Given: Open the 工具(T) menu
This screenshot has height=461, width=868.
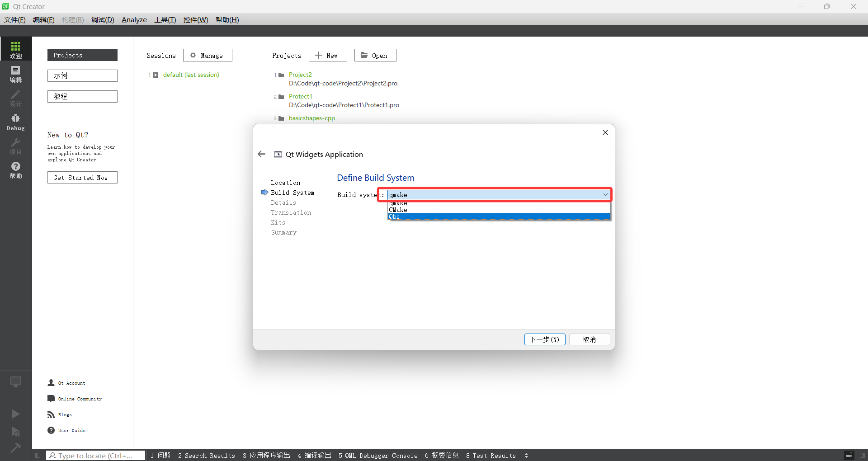Looking at the screenshot, I should point(165,20).
